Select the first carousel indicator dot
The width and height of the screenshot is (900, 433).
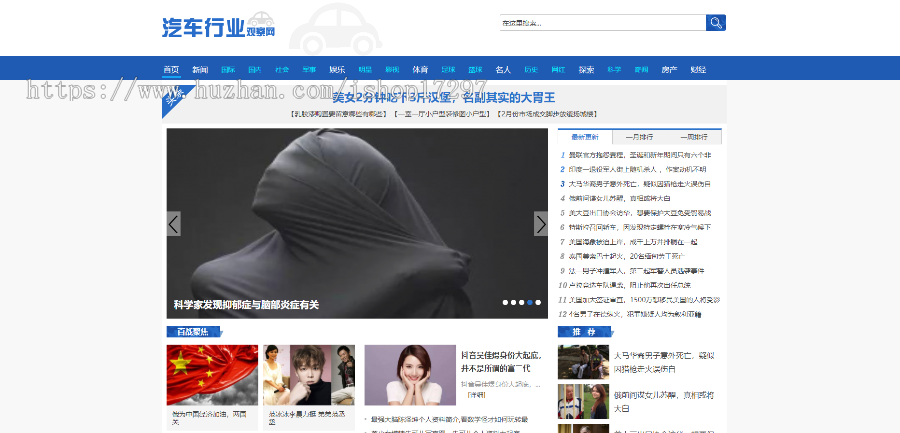pyautogui.click(x=505, y=302)
